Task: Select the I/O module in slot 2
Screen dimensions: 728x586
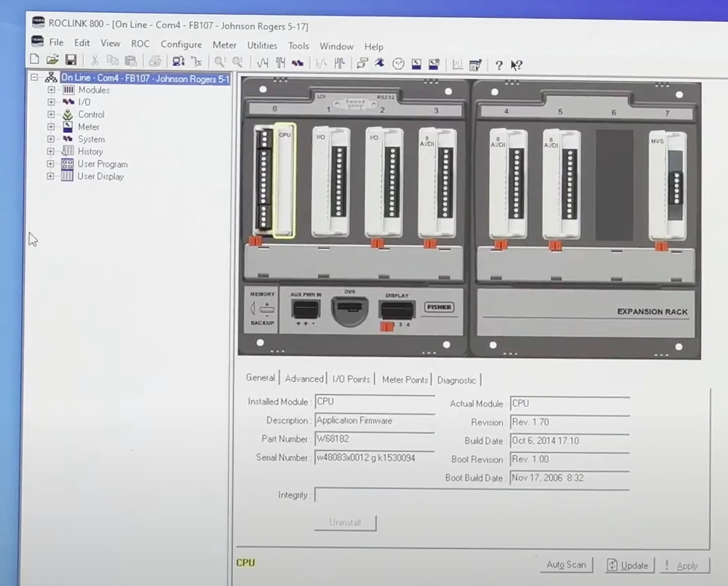Action: pyautogui.click(x=384, y=182)
